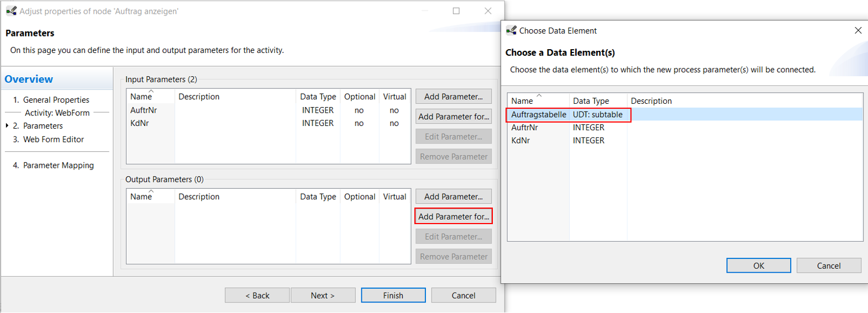Click Finish in the wizard

[x=393, y=295]
